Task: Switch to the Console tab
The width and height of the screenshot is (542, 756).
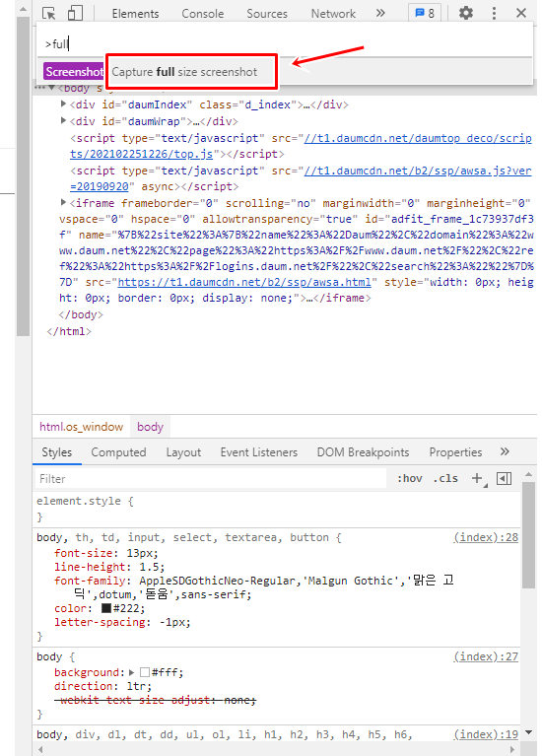Action: (x=203, y=14)
